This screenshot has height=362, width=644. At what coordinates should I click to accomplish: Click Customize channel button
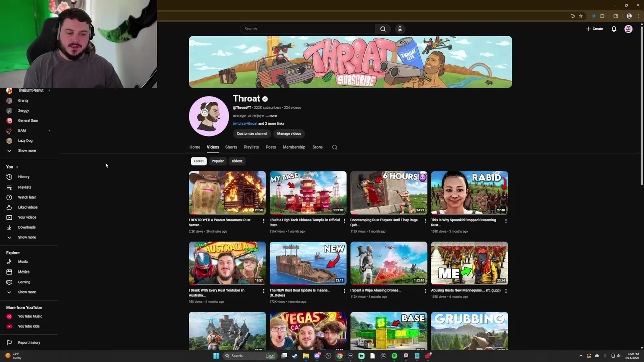pos(252,134)
